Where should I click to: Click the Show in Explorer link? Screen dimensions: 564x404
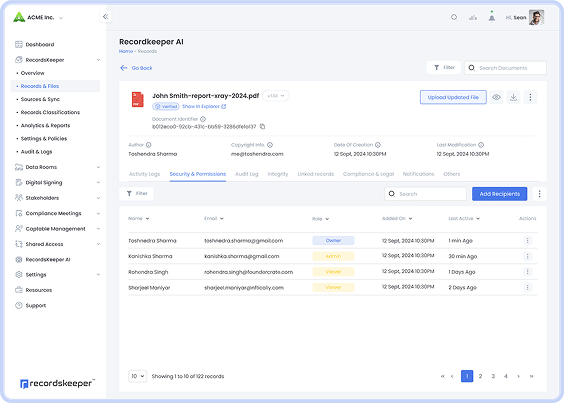(x=204, y=106)
